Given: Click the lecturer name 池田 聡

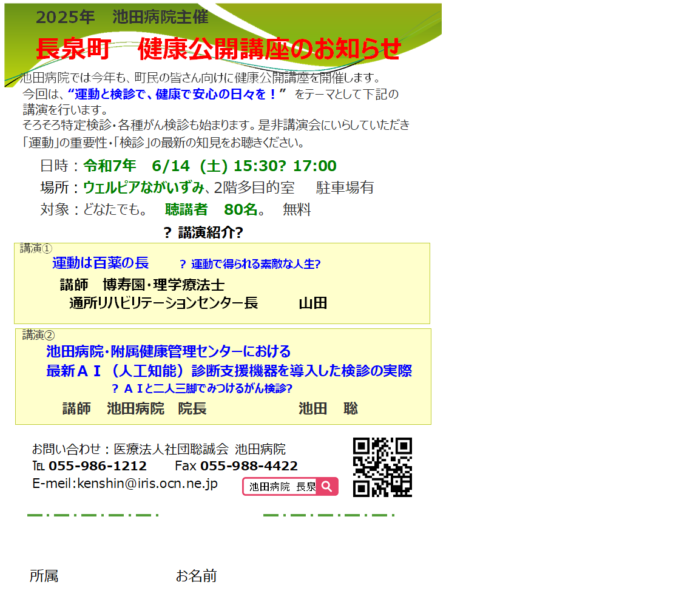Looking at the screenshot, I should point(328,408).
